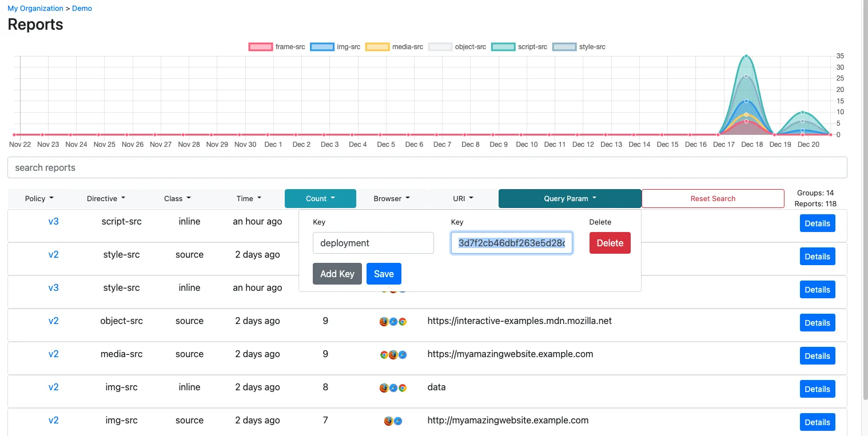Click inside the search reports field
Screen dimensions: 868x436
click(x=229, y=167)
